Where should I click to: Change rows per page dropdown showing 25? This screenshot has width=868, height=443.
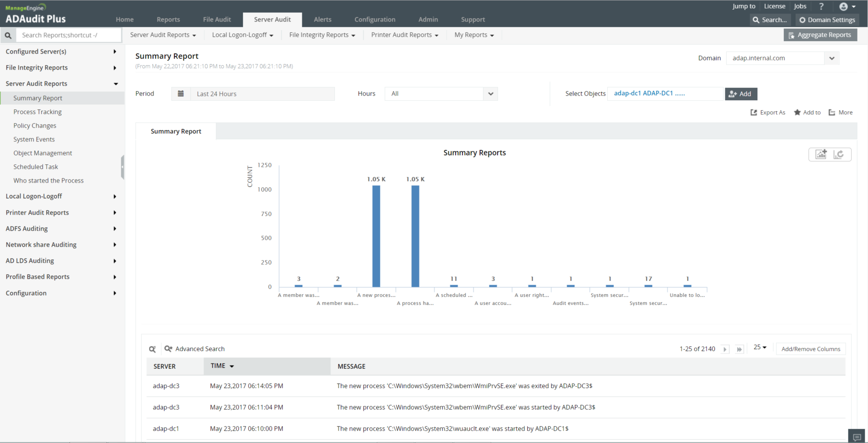[760, 348]
